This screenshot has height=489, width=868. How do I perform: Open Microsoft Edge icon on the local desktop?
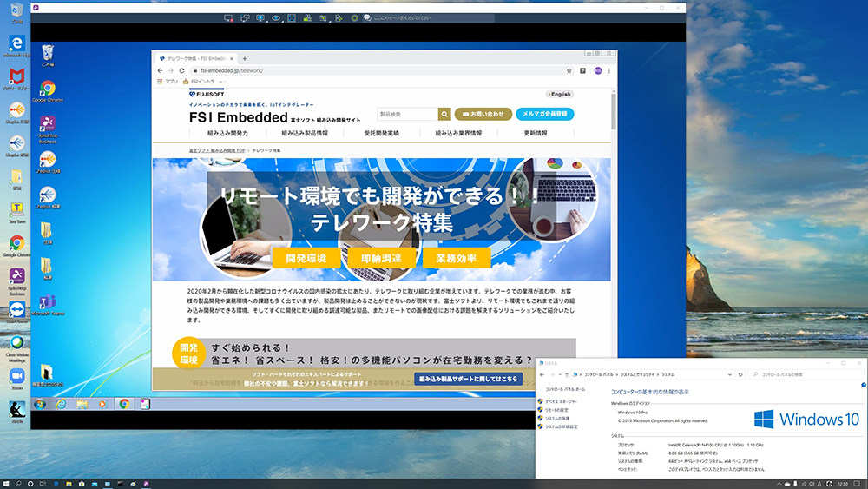[16, 47]
